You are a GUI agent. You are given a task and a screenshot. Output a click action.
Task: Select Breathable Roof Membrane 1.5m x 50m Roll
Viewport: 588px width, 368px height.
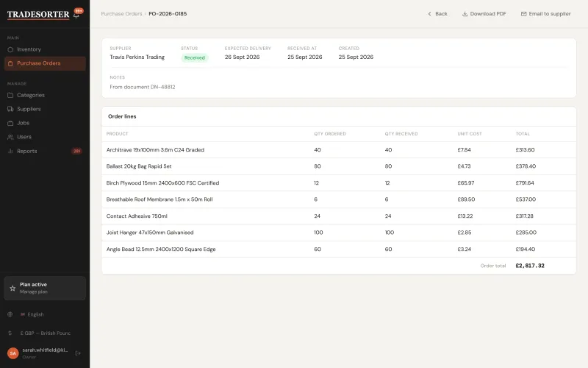tap(339, 199)
